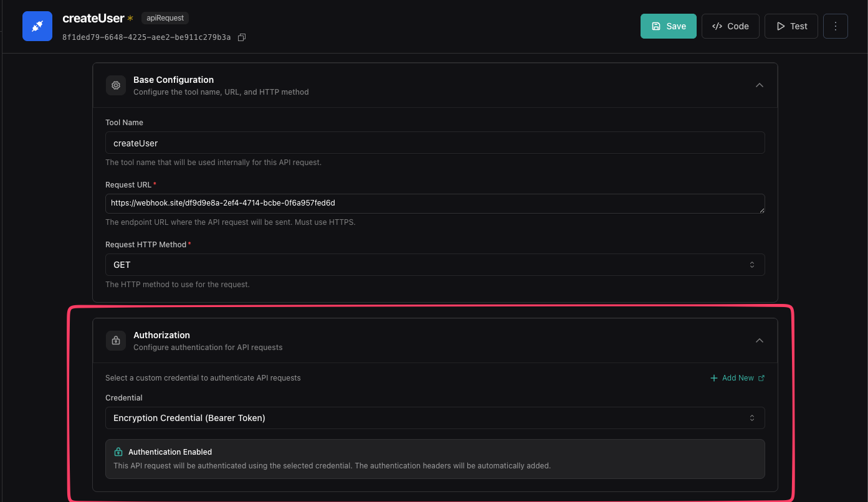Click the external link icon beside Add New

point(761,377)
